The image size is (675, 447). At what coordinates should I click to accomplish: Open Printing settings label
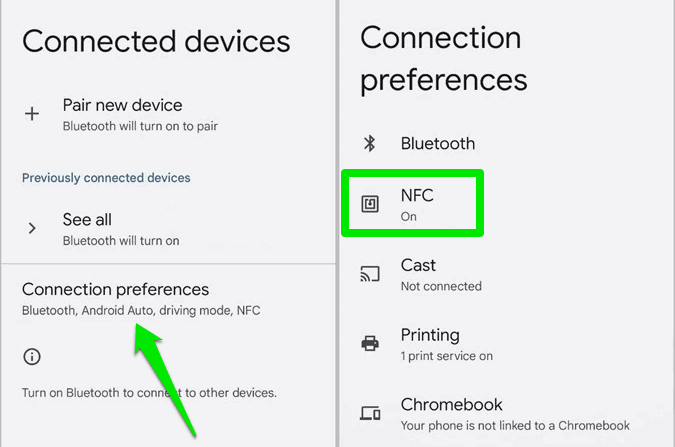pyautogui.click(x=430, y=335)
